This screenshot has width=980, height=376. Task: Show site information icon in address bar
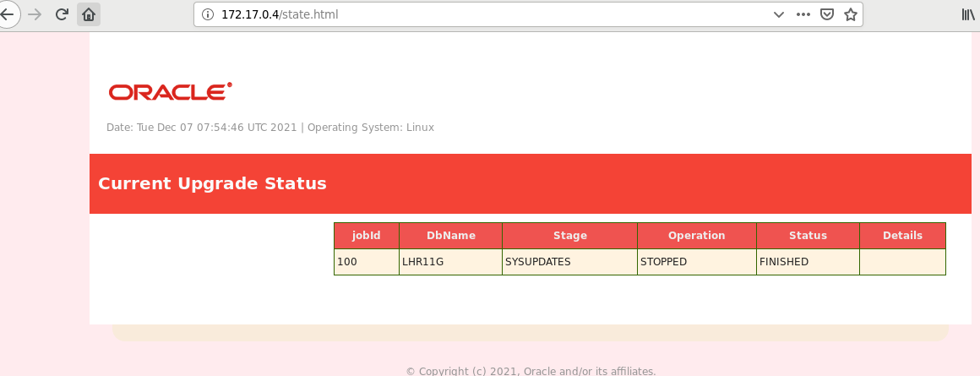208,14
